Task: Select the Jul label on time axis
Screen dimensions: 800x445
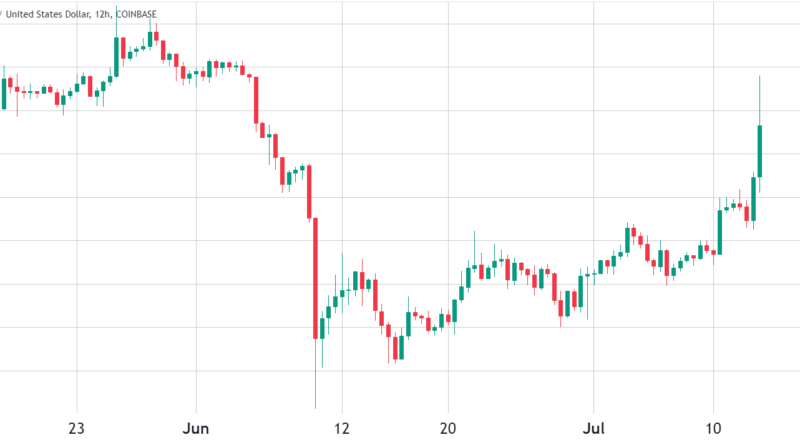Action: click(596, 425)
